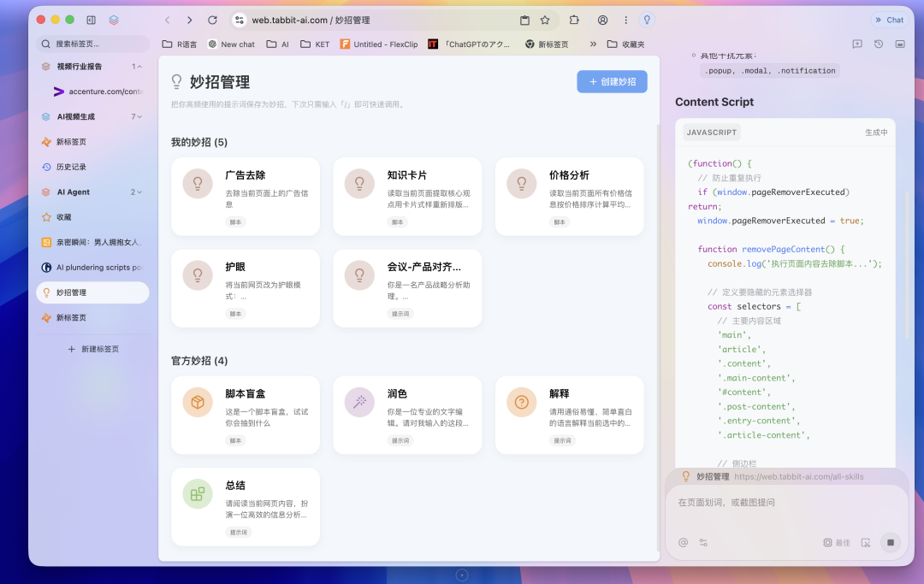The image size is (924, 584).
Task: Open the three-dot browser menu
Action: click(625, 20)
